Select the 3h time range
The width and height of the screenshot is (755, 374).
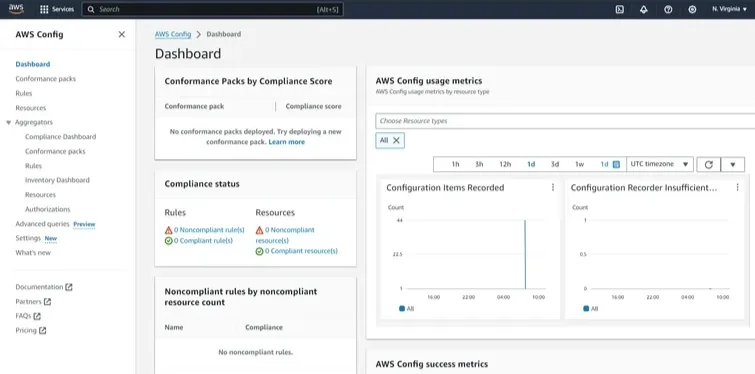[x=479, y=164]
